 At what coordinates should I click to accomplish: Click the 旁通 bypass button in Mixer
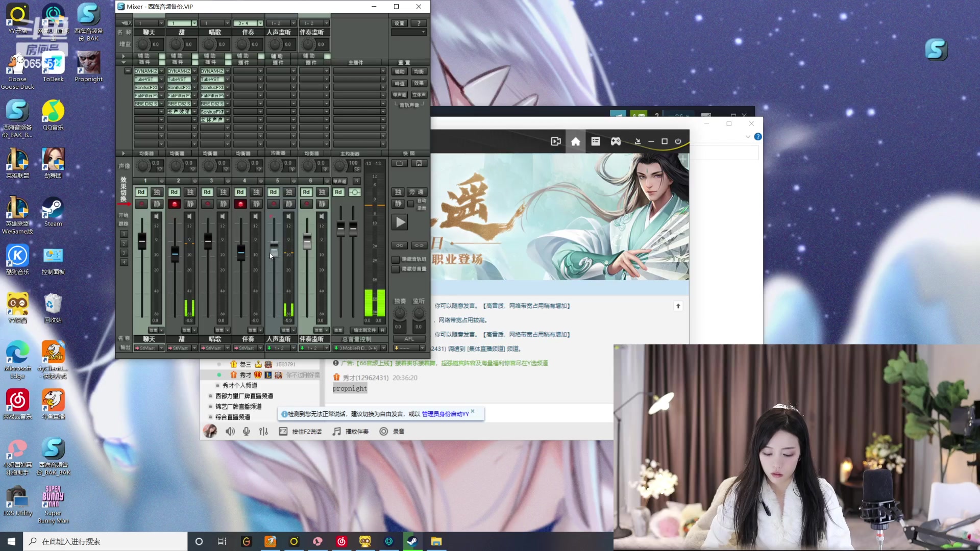point(416,192)
